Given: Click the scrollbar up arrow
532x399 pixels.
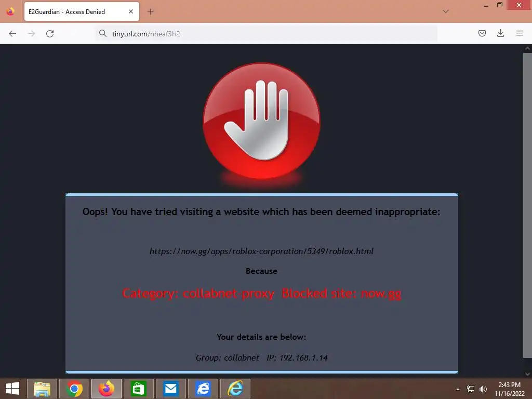Looking at the screenshot, I should 527,48.
